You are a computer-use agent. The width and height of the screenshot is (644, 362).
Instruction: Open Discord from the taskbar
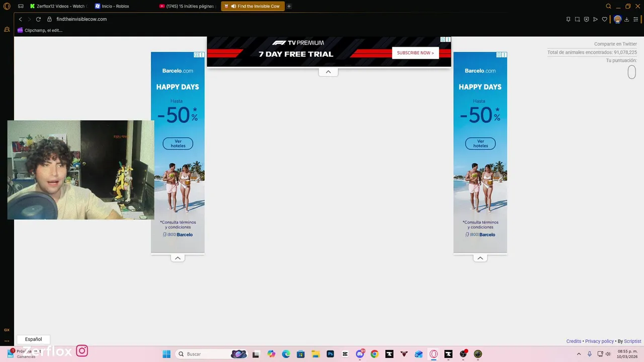pyautogui.click(x=360, y=354)
